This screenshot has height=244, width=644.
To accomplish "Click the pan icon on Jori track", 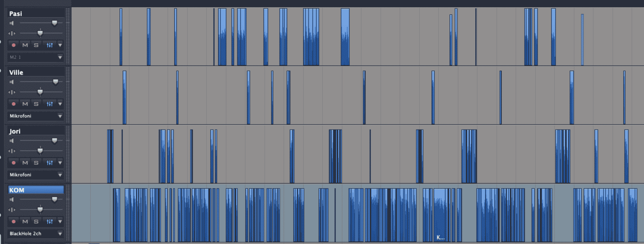I will click(12, 151).
